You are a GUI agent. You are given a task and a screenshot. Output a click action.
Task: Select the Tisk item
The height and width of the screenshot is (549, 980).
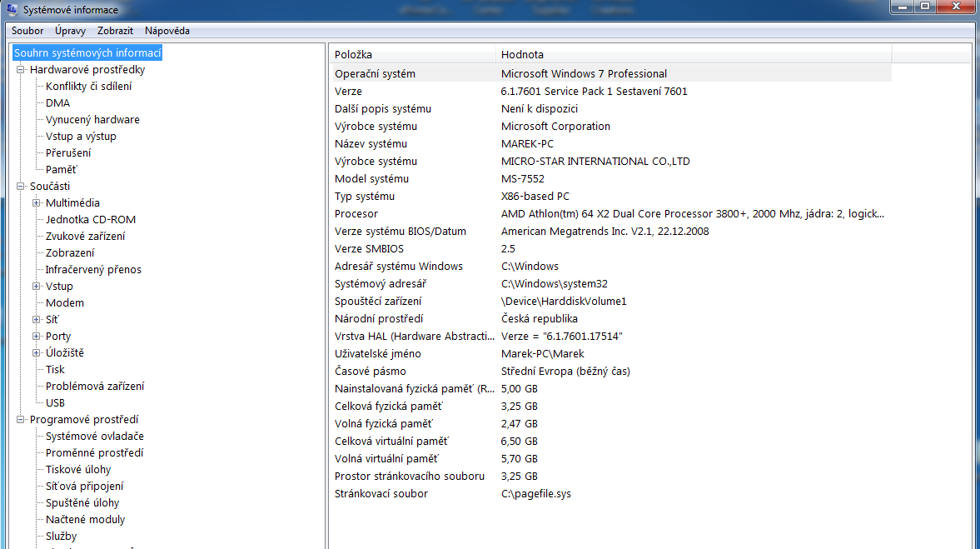(x=55, y=370)
